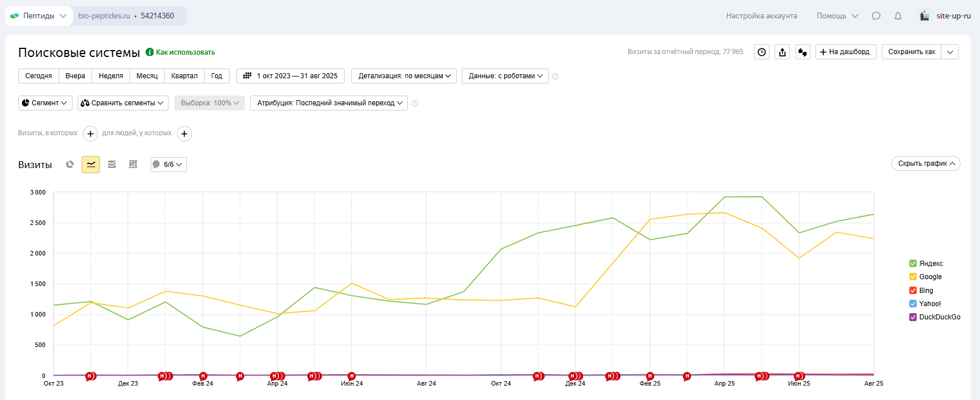Uncheck the Яндекс legend checkbox
980x400 pixels.
(913, 264)
